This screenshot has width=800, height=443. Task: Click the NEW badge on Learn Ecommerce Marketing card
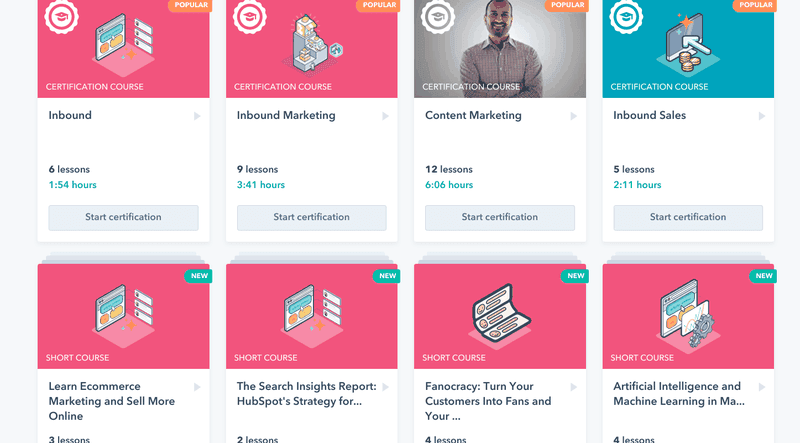click(x=198, y=276)
